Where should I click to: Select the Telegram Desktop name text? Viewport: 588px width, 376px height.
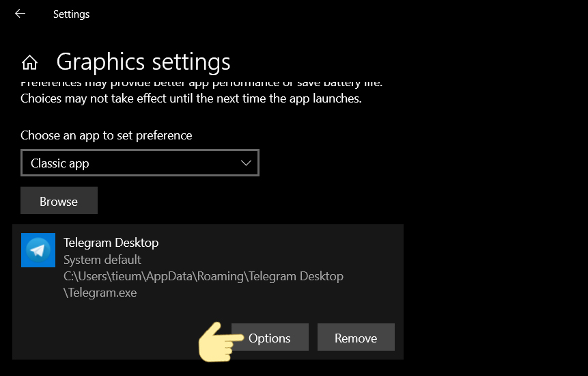pos(111,243)
